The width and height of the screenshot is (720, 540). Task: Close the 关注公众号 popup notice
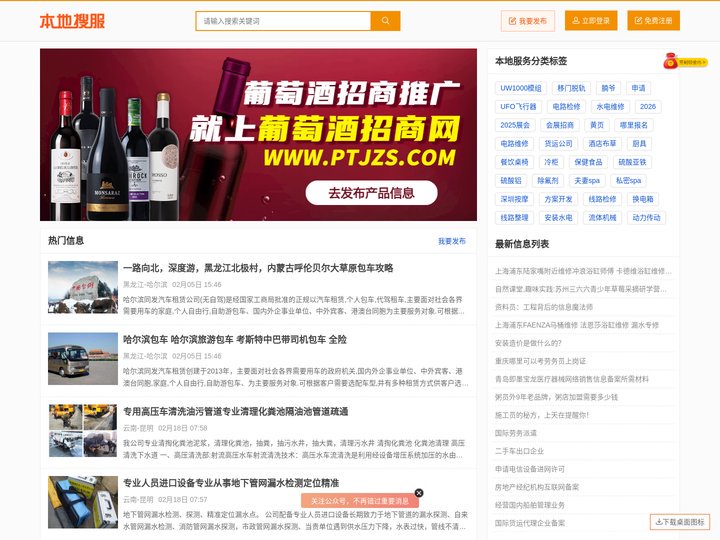click(x=419, y=493)
